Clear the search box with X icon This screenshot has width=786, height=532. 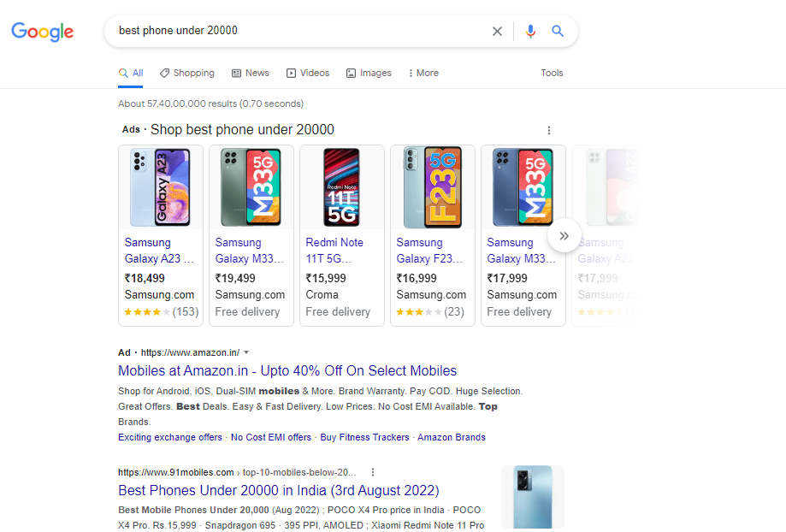497,31
